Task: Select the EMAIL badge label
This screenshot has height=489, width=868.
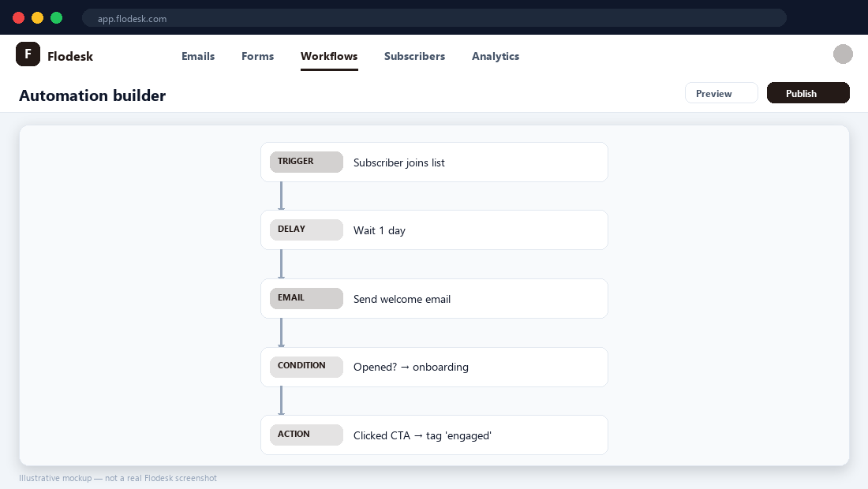Action: 306,298
